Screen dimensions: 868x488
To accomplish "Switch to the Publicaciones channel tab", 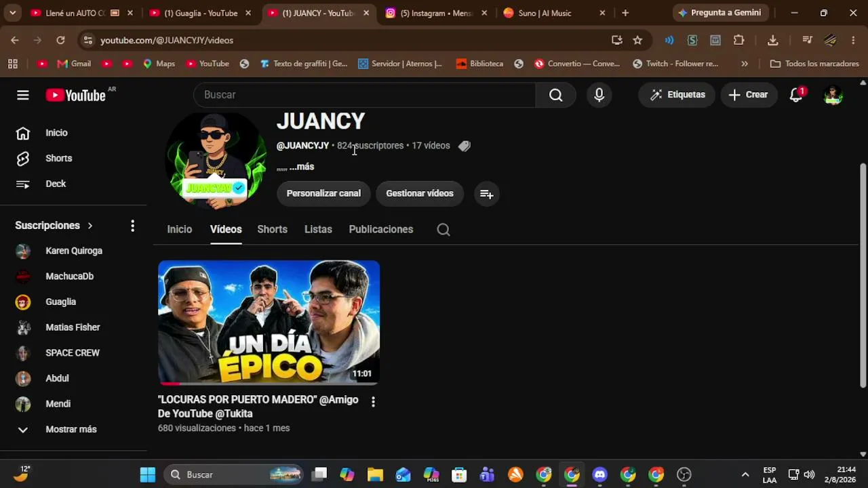I will [x=381, y=230].
